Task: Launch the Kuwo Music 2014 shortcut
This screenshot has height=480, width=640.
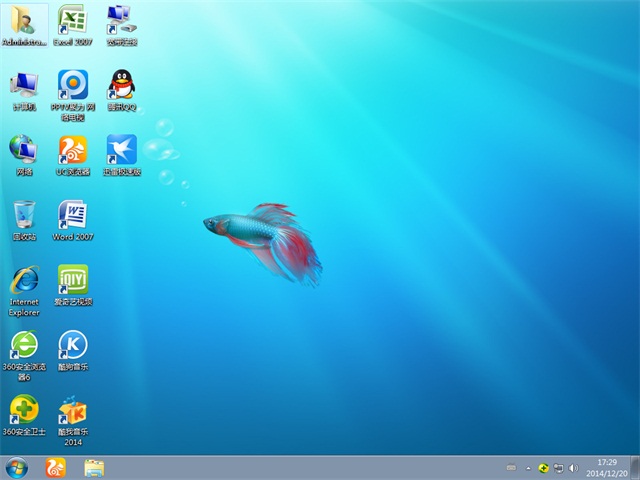Action: point(73,420)
